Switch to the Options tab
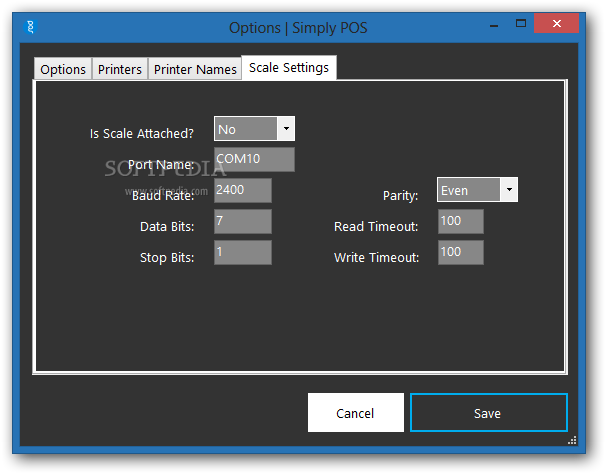 [x=63, y=69]
